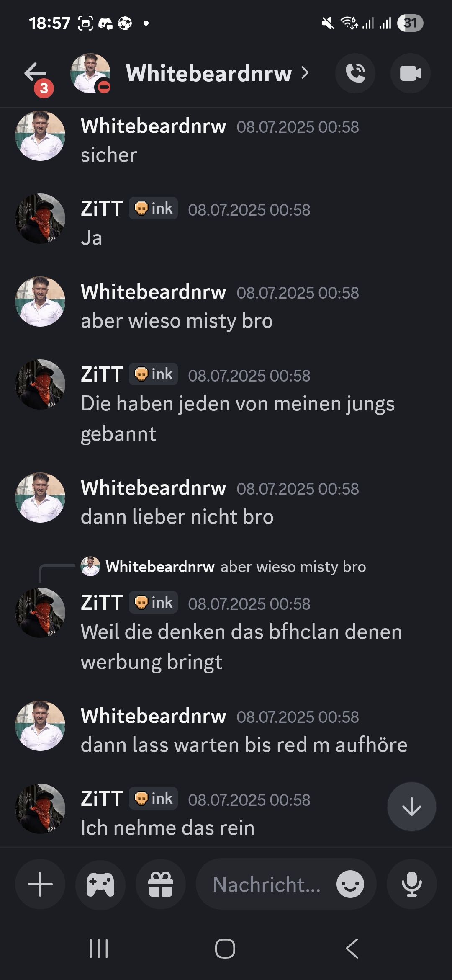Expand Whitebeardnrw profile chevron in header
The width and height of the screenshot is (452, 980).
305,73
